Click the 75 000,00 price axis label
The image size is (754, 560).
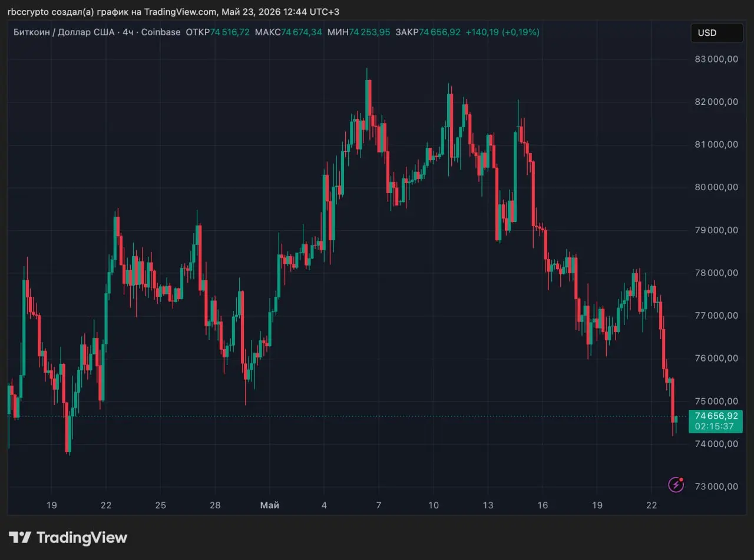click(716, 401)
